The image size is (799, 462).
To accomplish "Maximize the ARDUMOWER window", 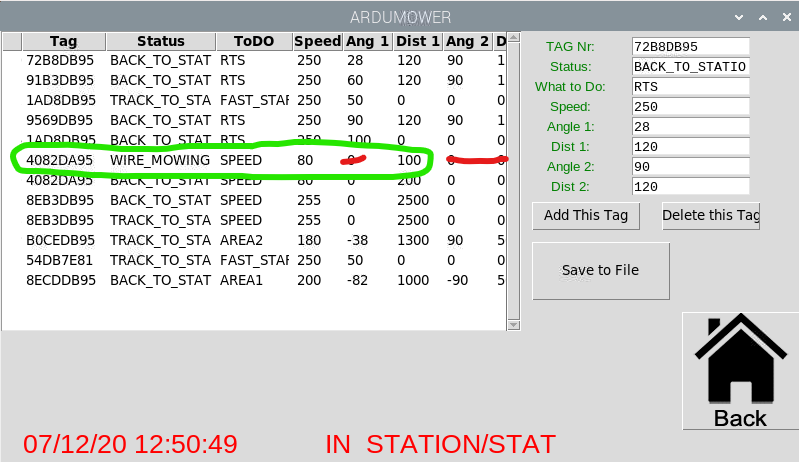I will pos(763,17).
